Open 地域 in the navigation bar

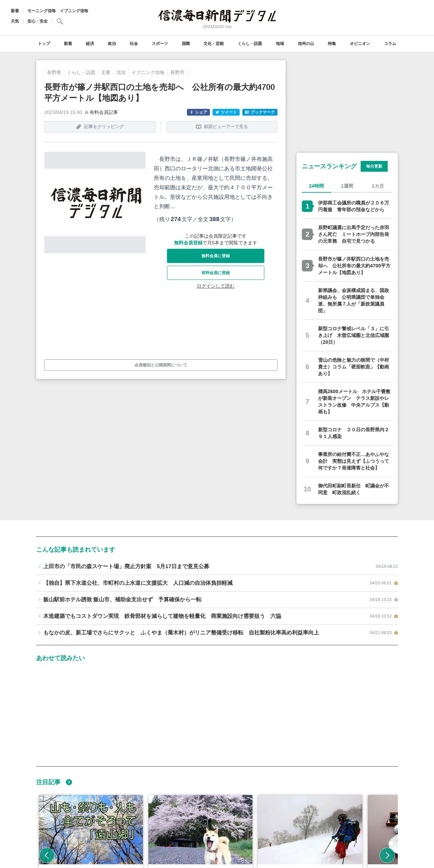pos(280,44)
